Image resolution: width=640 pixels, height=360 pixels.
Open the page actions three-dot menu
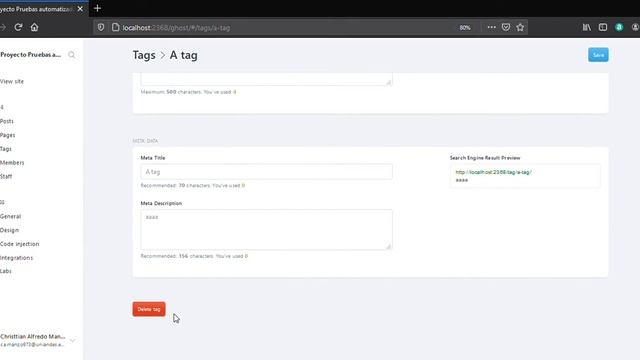point(491,27)
